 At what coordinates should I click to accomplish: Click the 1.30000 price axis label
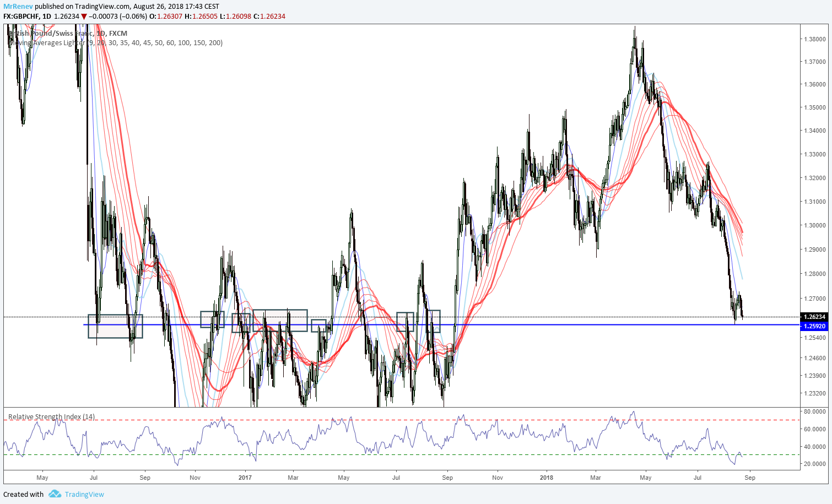coord(814,225)
